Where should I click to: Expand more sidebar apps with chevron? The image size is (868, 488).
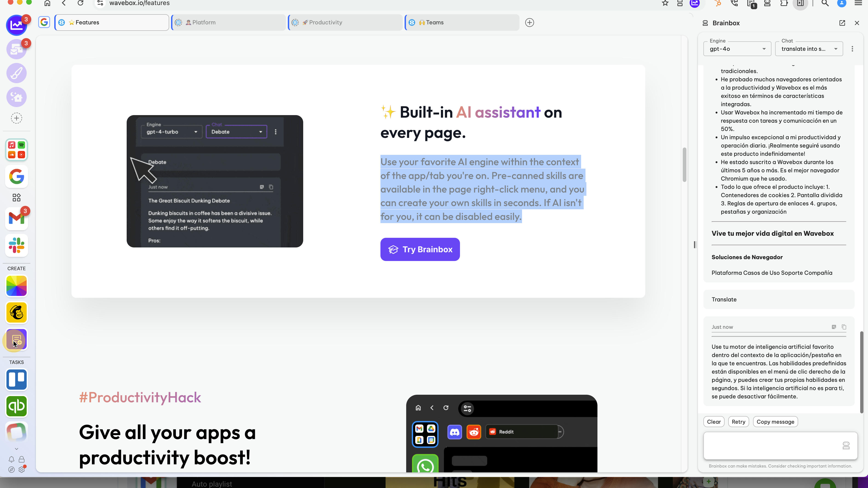[17, 449]
